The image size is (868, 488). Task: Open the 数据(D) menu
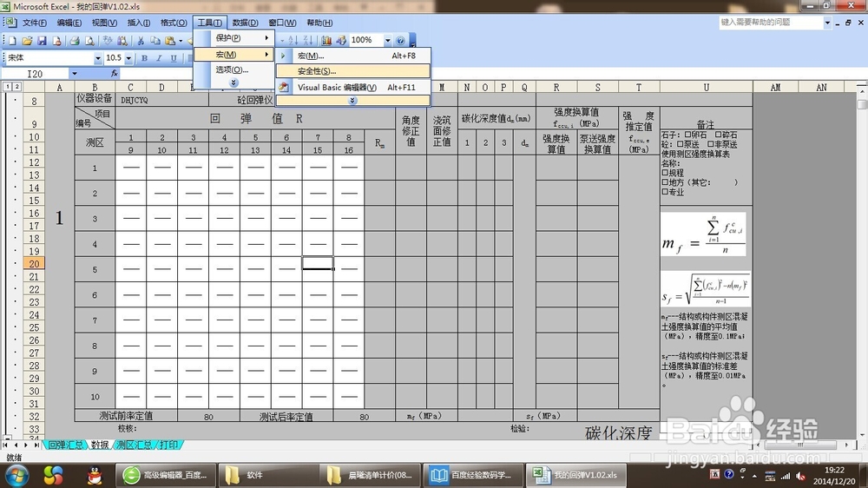tap(246, 23)
